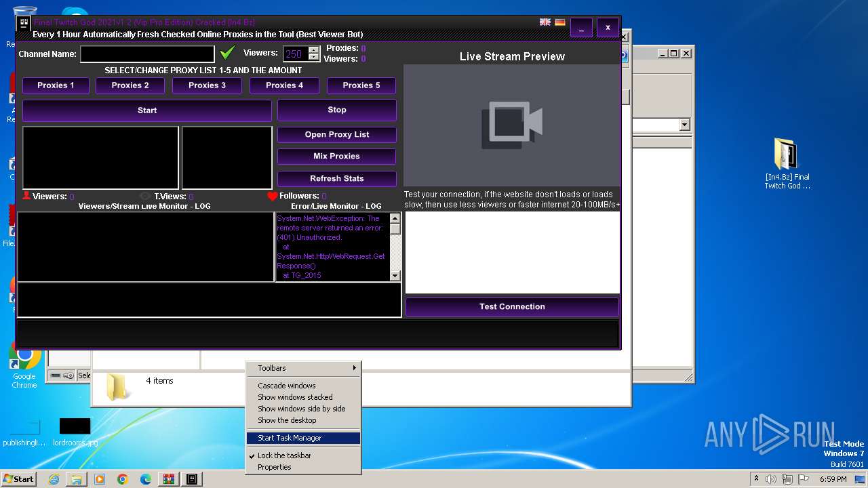868x488 pixels.
Task: Choose Show the desktop
Action: 303,420
